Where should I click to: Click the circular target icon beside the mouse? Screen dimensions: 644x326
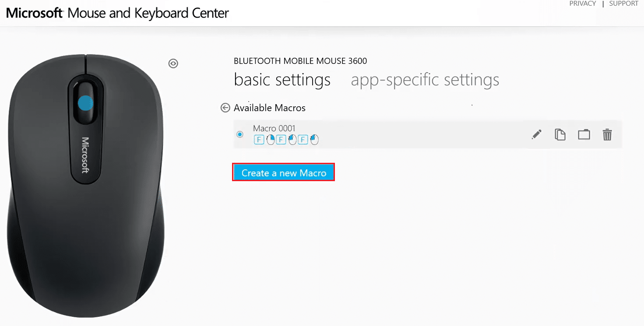coord(173,63)
